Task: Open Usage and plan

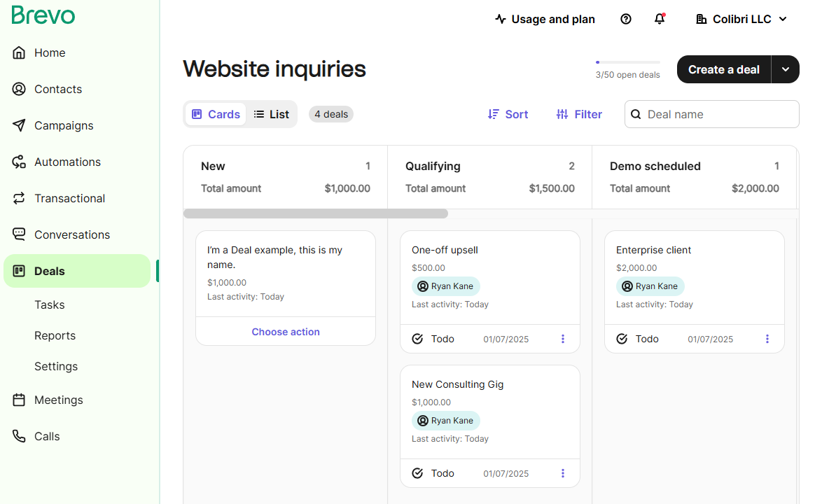Action: tap(545, 19)
